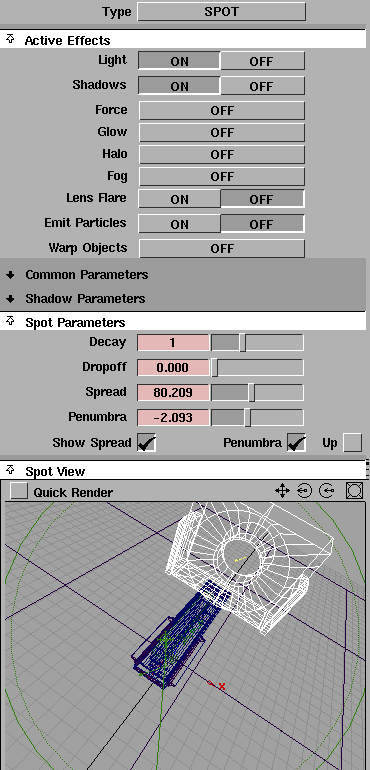The image size is (370, 770).
Task: Click the Glow OFF button
Action: click(222, 132)
